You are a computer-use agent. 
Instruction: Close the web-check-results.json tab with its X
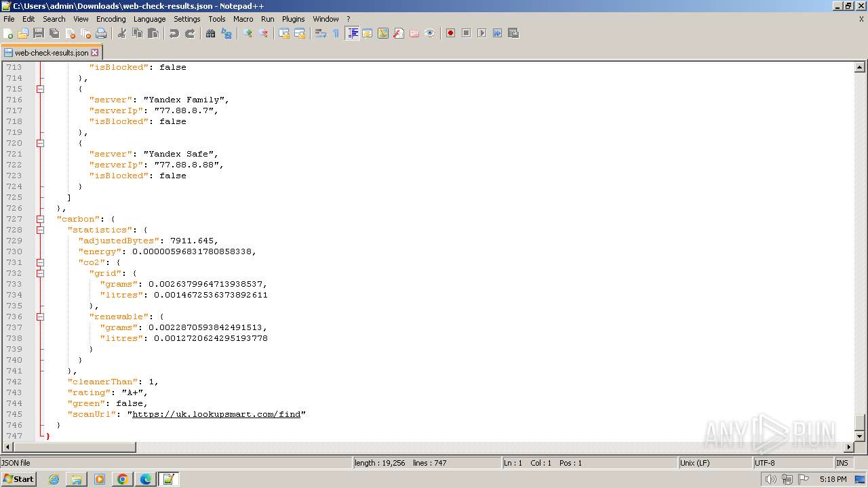(95, 52)
